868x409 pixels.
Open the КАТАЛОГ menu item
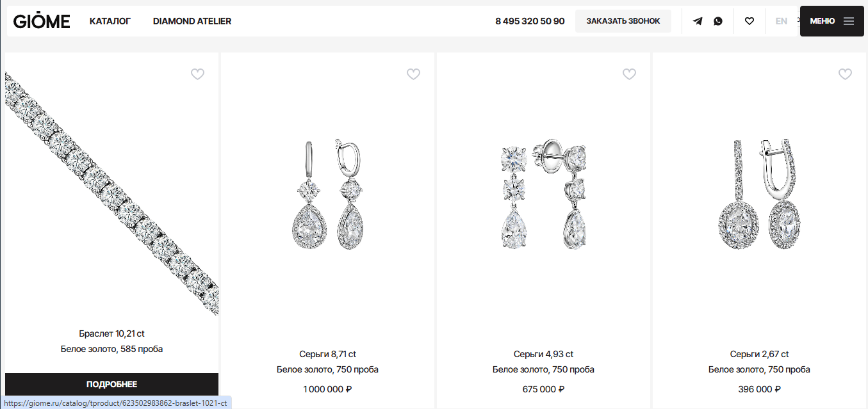tap(110, 21)
